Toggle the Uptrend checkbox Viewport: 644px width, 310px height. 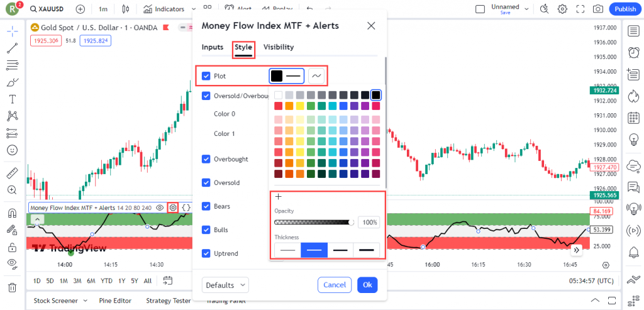[x=206, y=253]
